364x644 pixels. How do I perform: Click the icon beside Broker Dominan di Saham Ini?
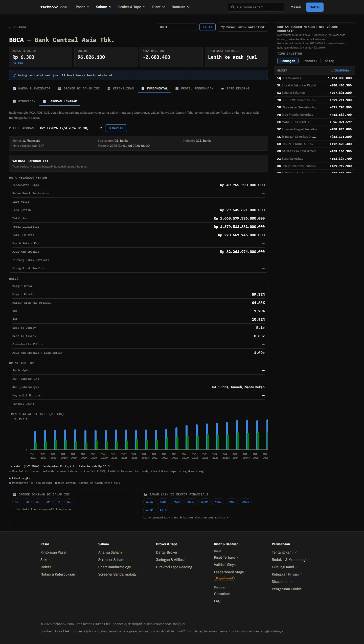(14, 494)
